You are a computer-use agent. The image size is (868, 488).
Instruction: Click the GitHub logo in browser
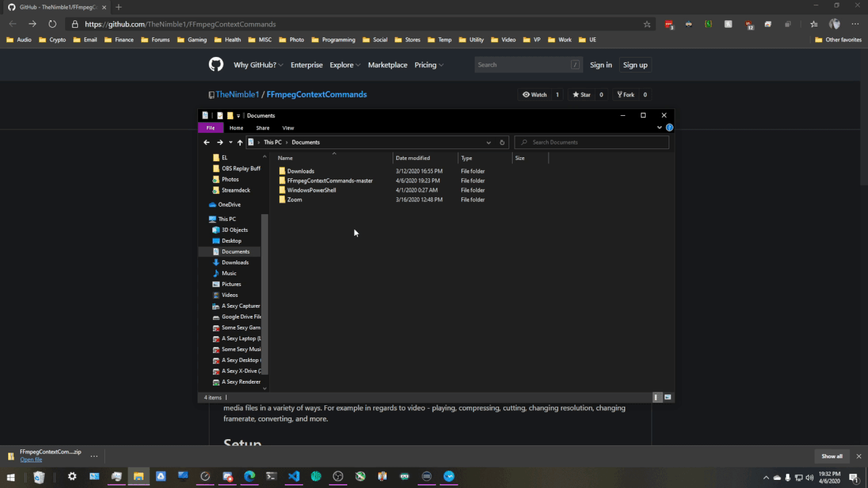point(216,65)
